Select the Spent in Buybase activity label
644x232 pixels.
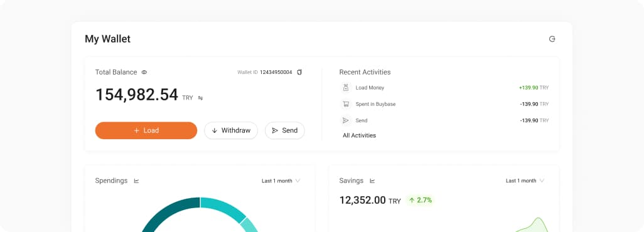[375, 104]
